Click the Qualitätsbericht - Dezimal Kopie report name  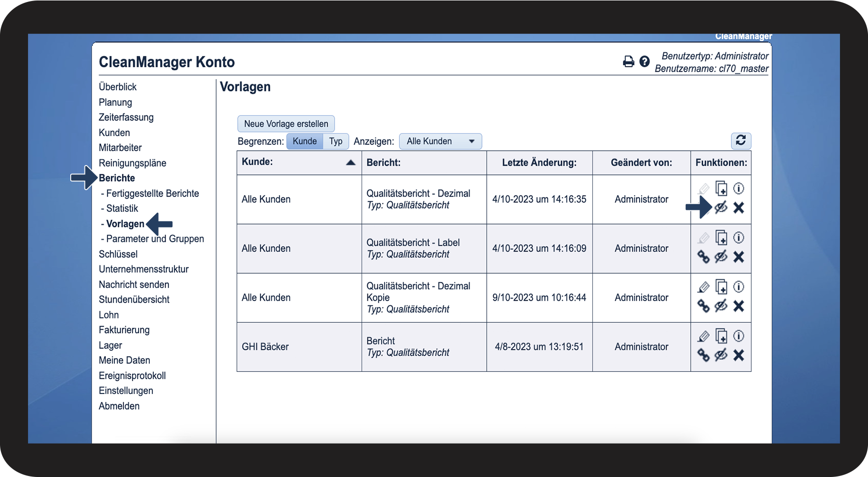[419, 292]
